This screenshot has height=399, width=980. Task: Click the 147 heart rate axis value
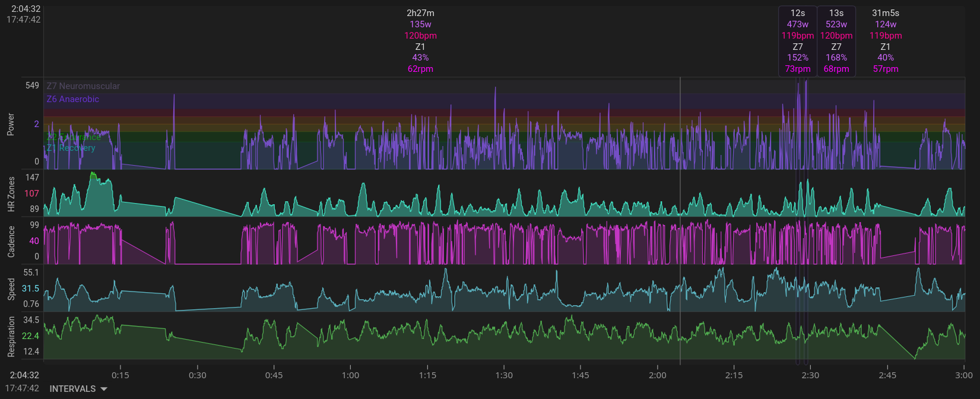[32, 178]
